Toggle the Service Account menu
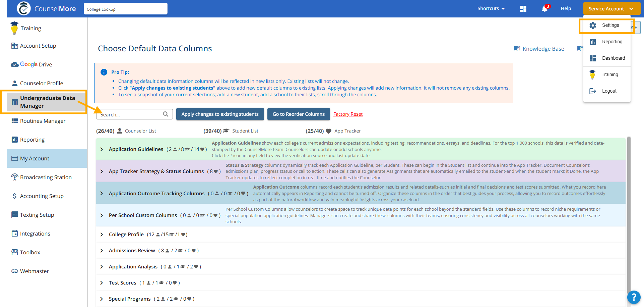The image size is (644, 307). coord(611,9)
